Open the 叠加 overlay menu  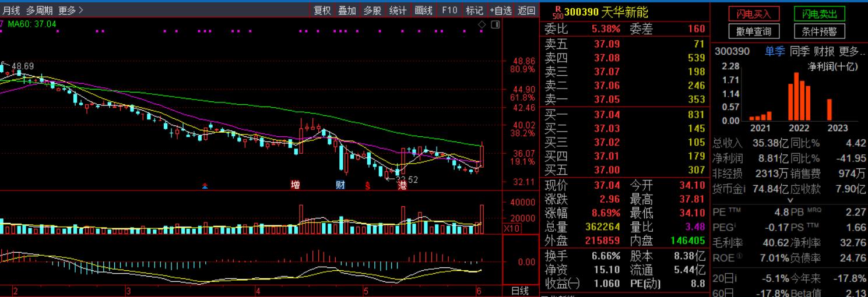pos(347,10)
